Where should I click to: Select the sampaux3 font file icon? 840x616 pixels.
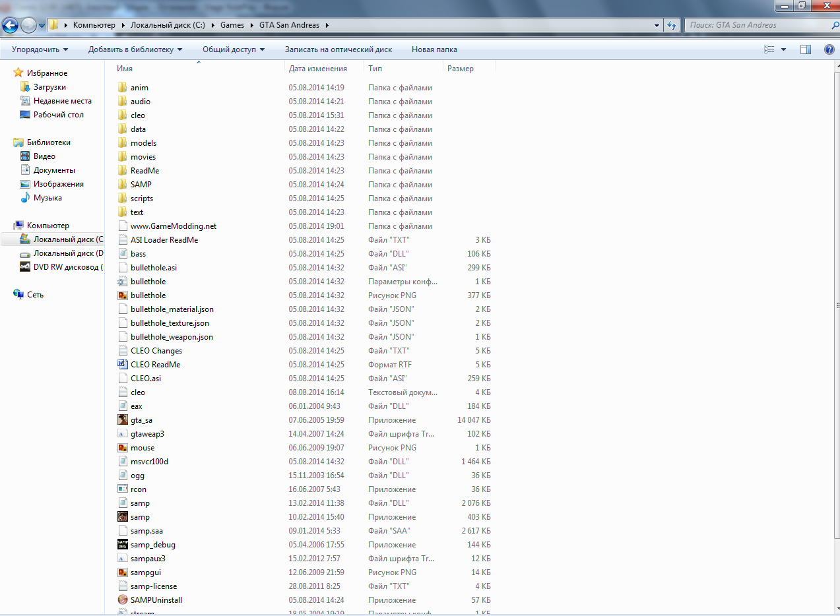(x=122, y=559)
